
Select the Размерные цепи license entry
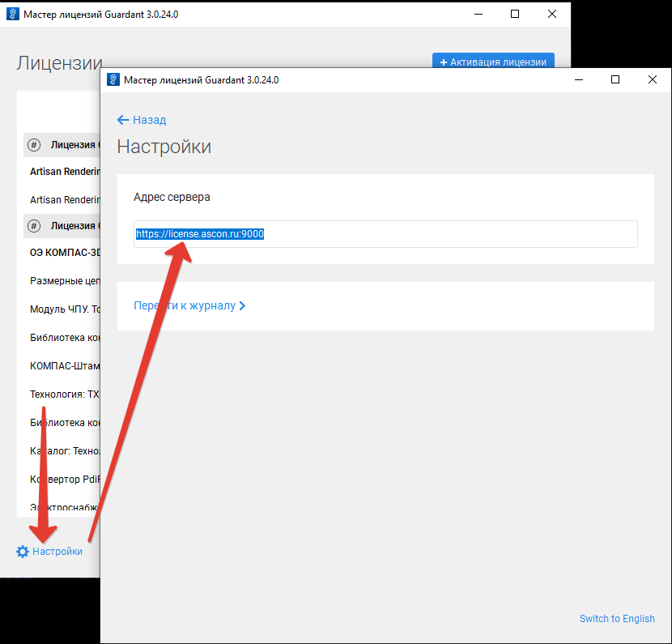click(x=65, y=281)
